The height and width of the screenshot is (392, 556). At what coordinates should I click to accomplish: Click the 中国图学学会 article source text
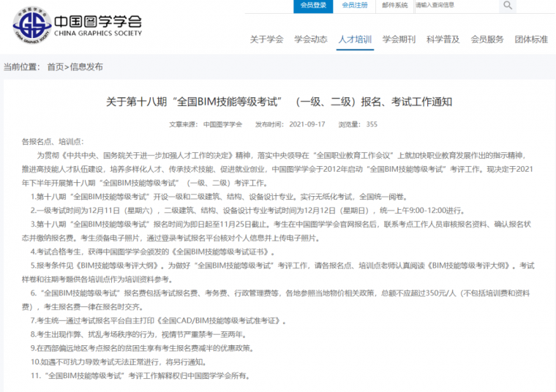tap(222, 124)
